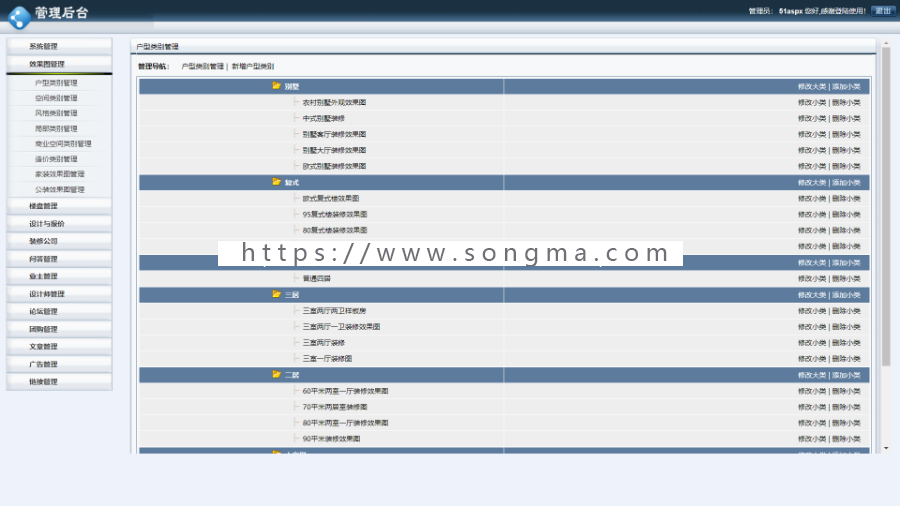
Task: Expand the 系统管理 sidebar section
Action: click(59, 46)
